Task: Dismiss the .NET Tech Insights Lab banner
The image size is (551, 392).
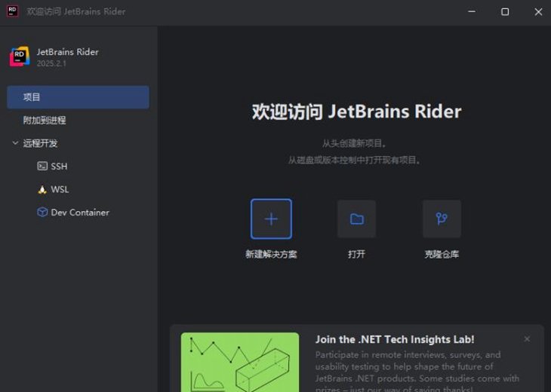Action: click(x=527, y=339)
